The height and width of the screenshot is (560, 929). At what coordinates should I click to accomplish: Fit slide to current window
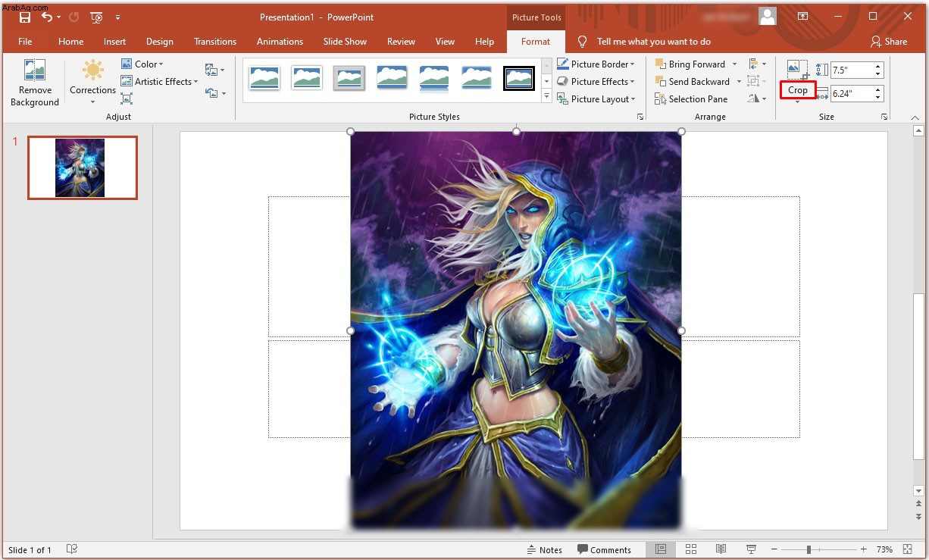908,549
